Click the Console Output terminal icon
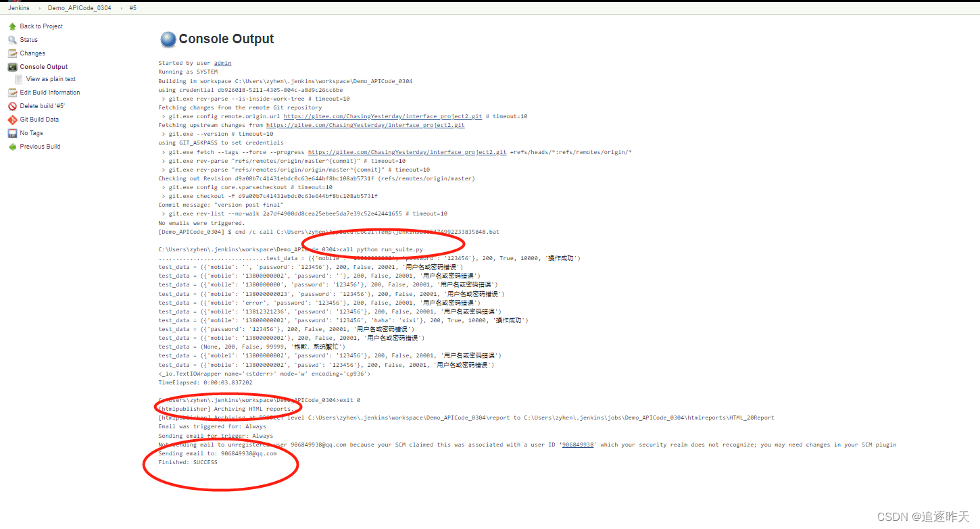This screenshot has height=529, width=980. [x=12, y=67]
